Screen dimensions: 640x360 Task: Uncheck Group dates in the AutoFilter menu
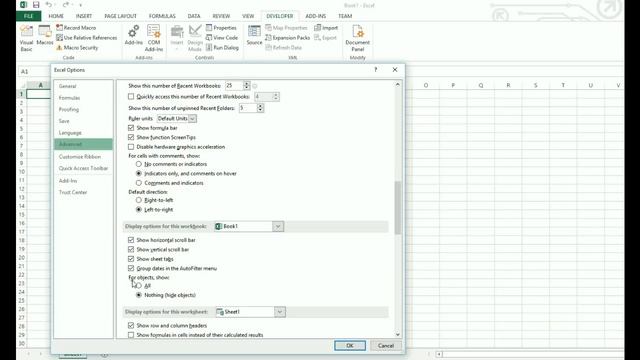[x=131, y=268]
